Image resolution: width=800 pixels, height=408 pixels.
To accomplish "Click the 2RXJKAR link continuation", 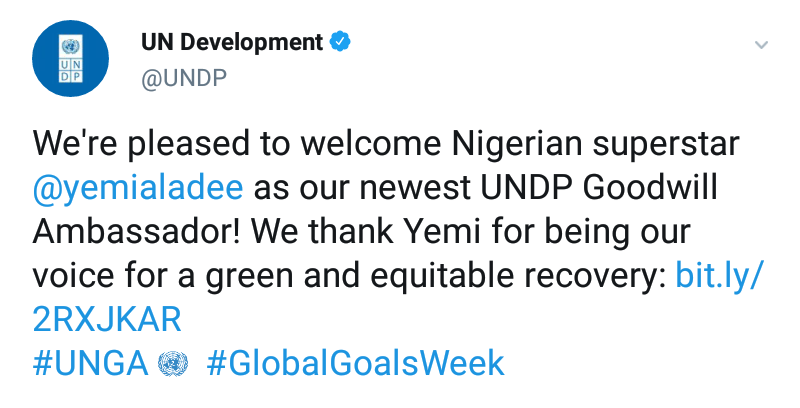I will pyautogui.click(x=107, y=318).
